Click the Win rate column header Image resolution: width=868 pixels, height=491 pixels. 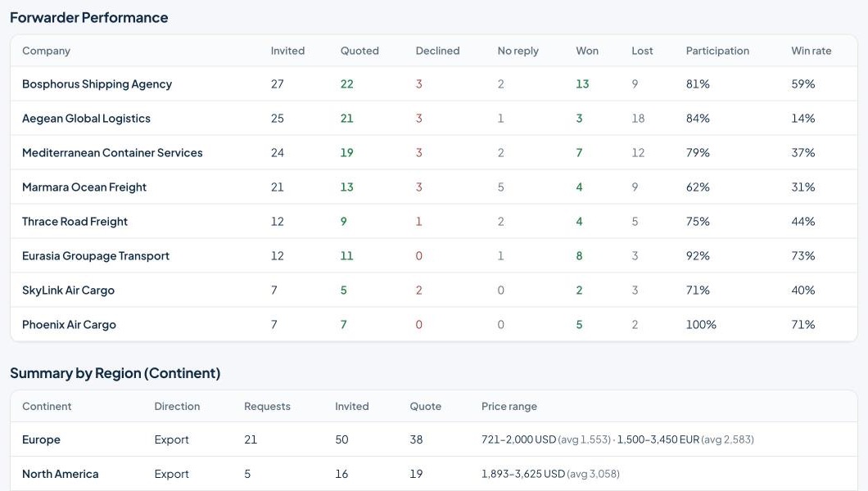[x=811, y=51]
